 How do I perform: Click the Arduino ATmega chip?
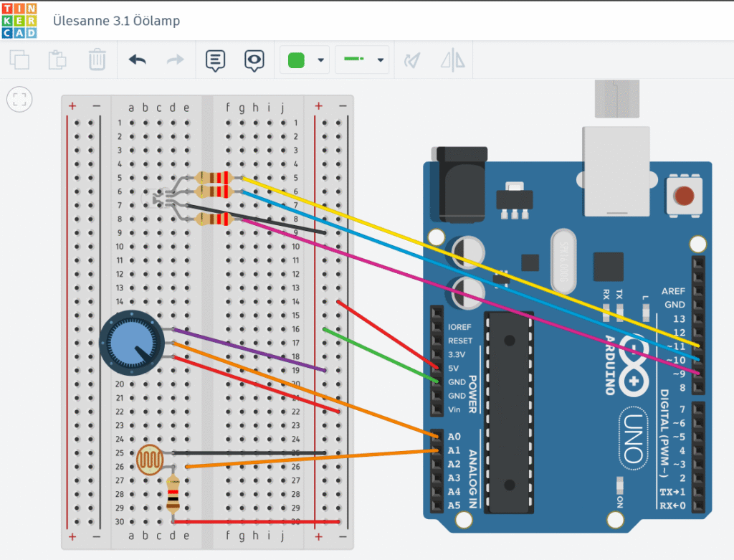tap(510, 413)
